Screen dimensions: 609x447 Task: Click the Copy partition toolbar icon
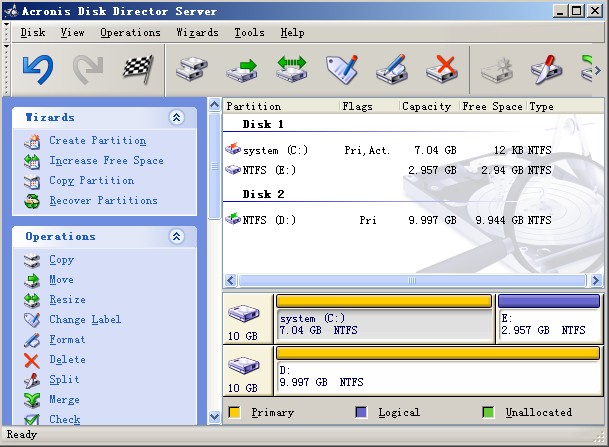click(x=191, y=70)
